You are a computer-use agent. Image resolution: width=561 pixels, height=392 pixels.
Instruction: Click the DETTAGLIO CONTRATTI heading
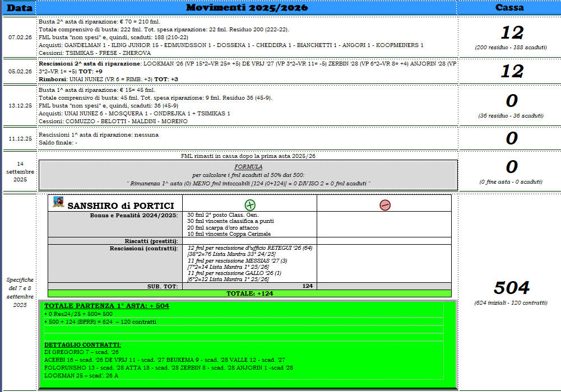point(82,344)
